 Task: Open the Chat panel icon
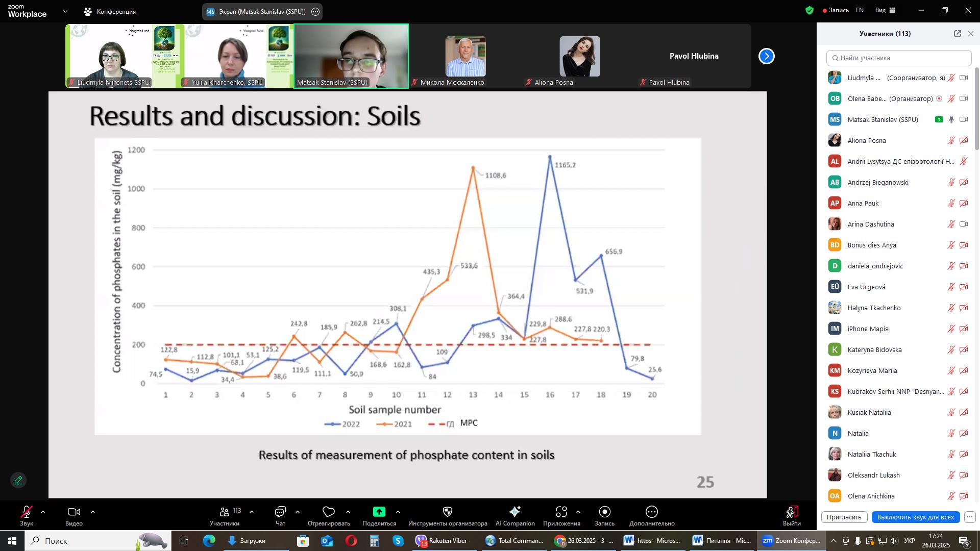coord(280,512)
